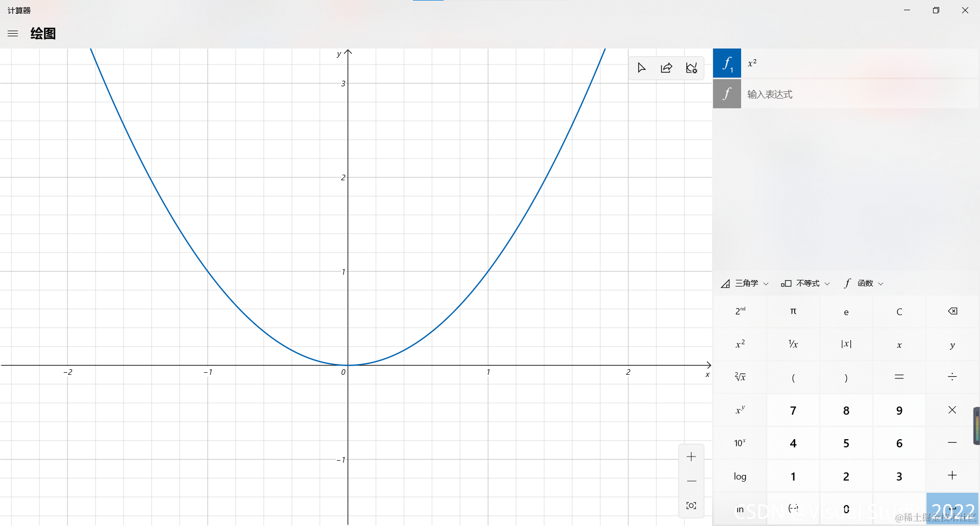This screenshot has height=526, width=980.
Task: Reset graph view to fit
Action: 691,506
